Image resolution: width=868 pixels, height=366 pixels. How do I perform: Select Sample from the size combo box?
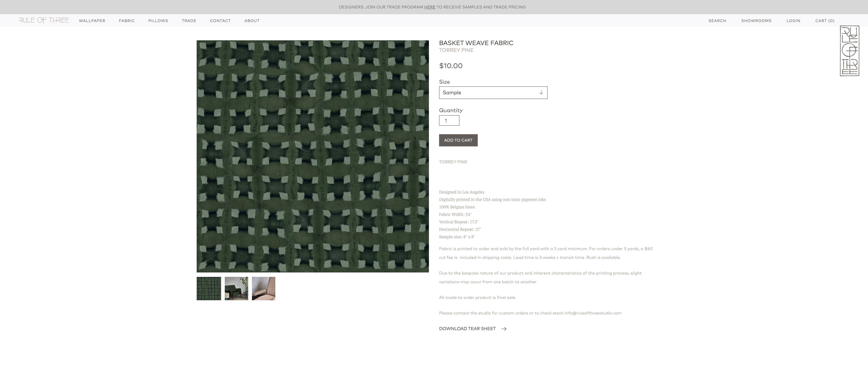point(493,92)
